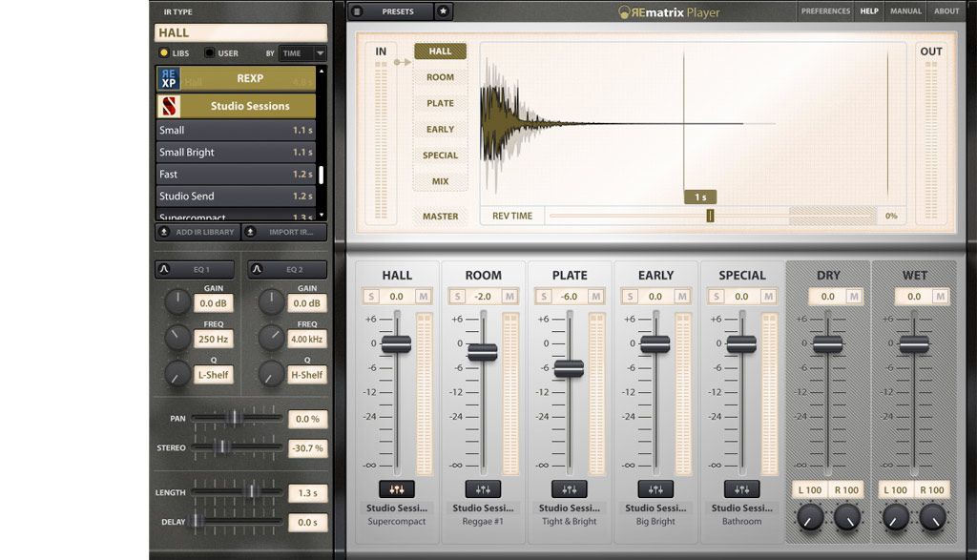The width and height of the screenshot is (977, 560).
Task: Click the REV TIME slider handle
Action: (x=710, y=216)
